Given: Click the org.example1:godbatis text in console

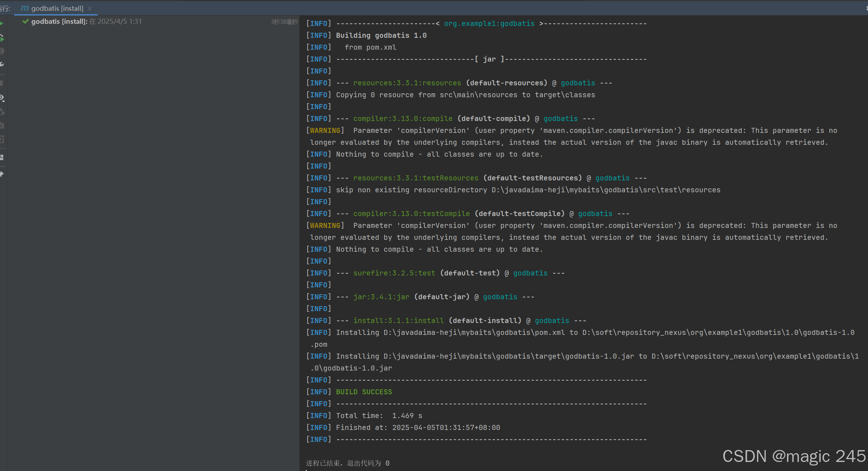Looking at the screenshot, I should [x=489, y=23].
